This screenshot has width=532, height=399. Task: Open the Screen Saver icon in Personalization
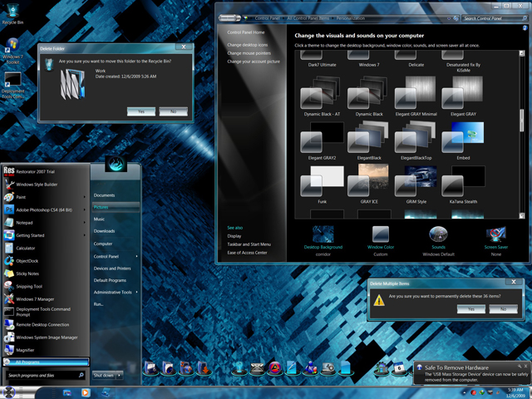point(495,234)
